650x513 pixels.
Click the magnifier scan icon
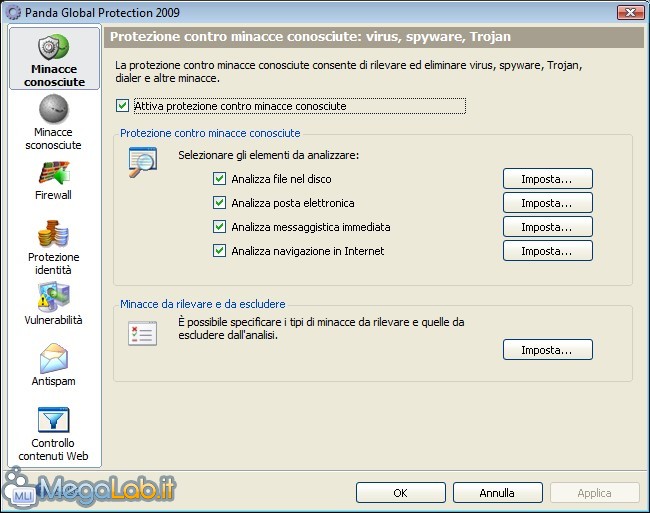coord(143,162)
